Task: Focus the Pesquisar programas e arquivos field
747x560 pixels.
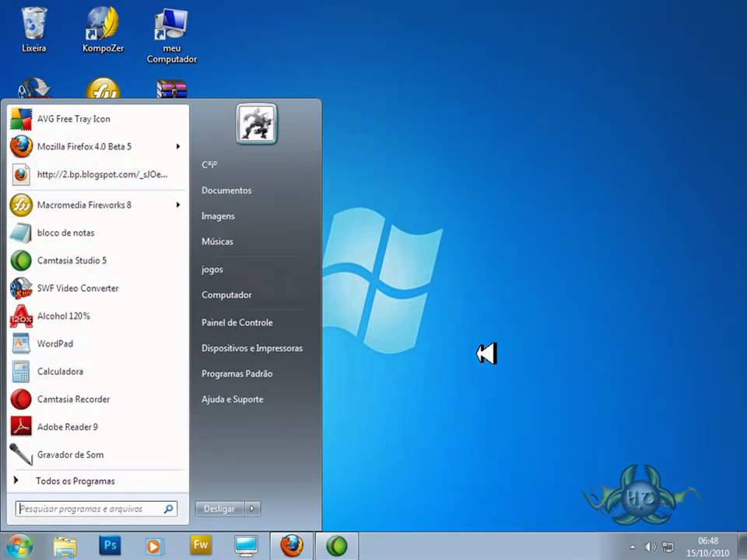Action: (x=96, y=509)
